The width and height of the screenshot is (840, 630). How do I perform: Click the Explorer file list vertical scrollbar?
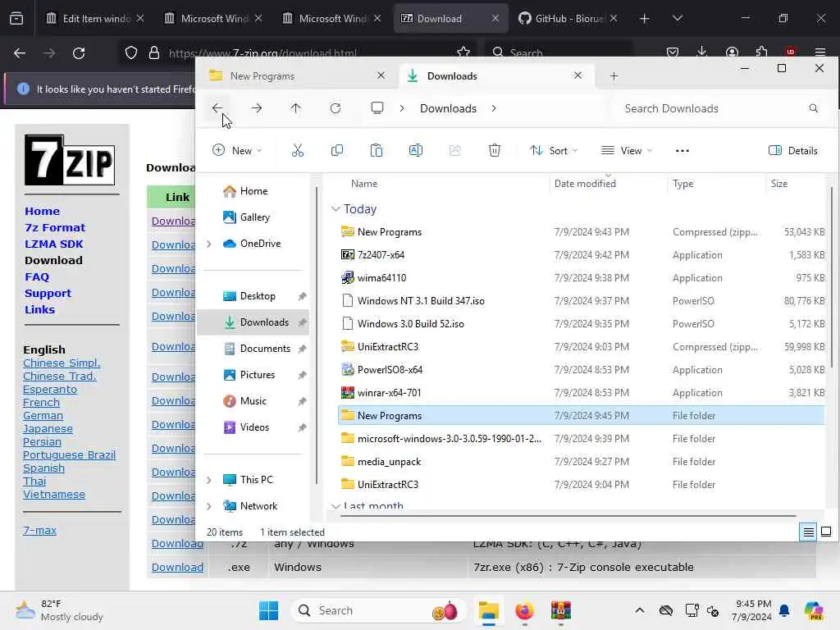coord(831,277)
